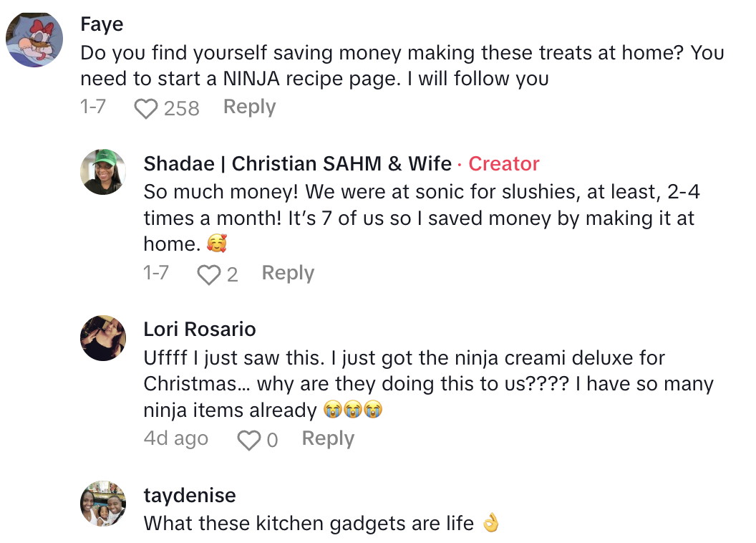Image resolution: width=756 pixels, height=543 pixels.
Task: Reply to Shadae's creator response
Action: coord(287,272)
